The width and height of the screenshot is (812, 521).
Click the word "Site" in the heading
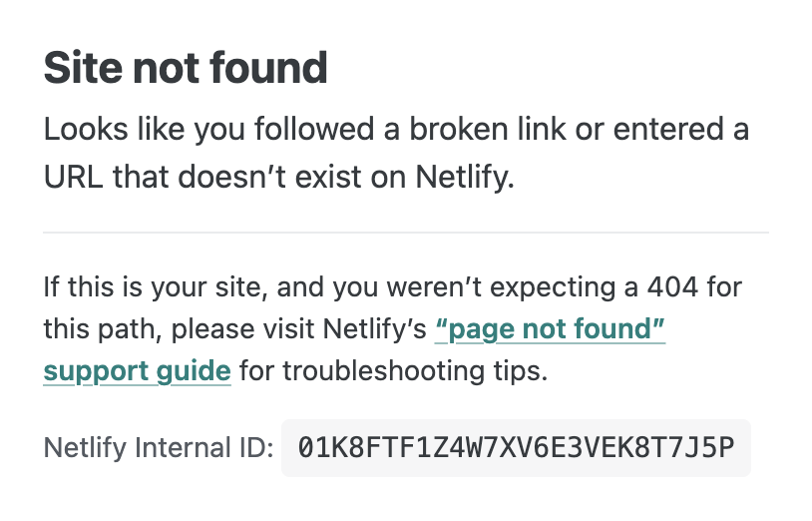(79, 68)
